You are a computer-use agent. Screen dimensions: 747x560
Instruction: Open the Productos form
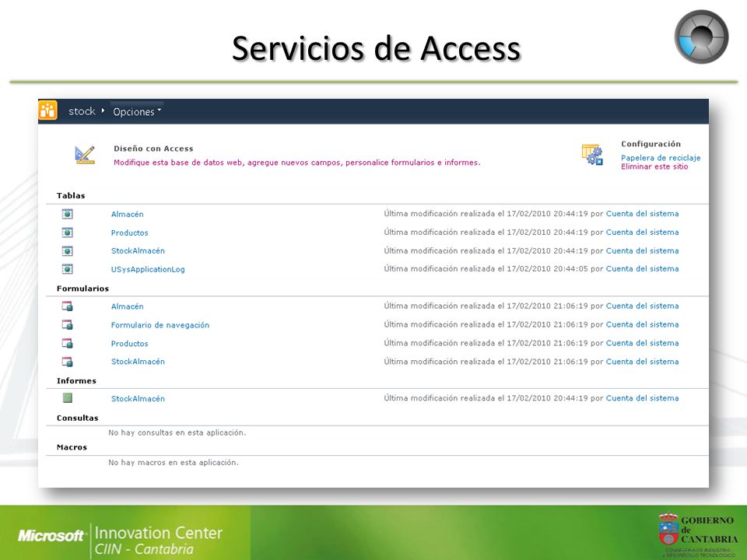click(130, 343)
